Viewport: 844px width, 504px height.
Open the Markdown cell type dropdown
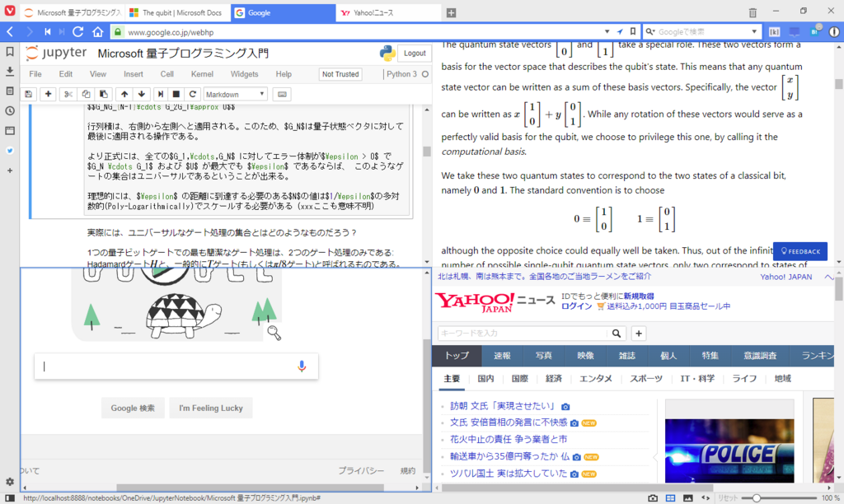point(235,94)
